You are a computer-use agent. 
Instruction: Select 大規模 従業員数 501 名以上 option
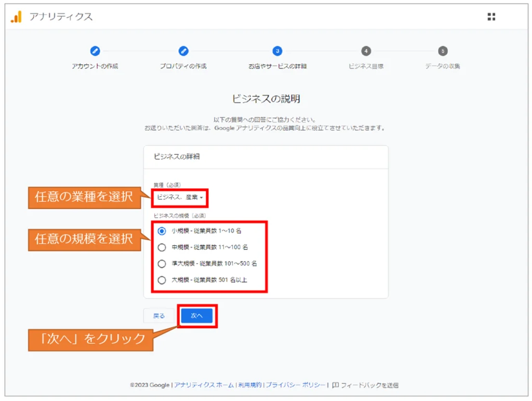[x=162, y=280]
